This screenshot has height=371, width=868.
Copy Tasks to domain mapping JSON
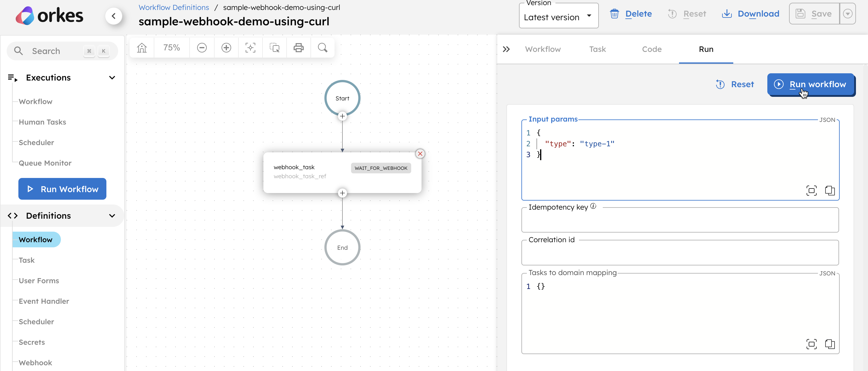pyautogui.click(x=830, y=344)
